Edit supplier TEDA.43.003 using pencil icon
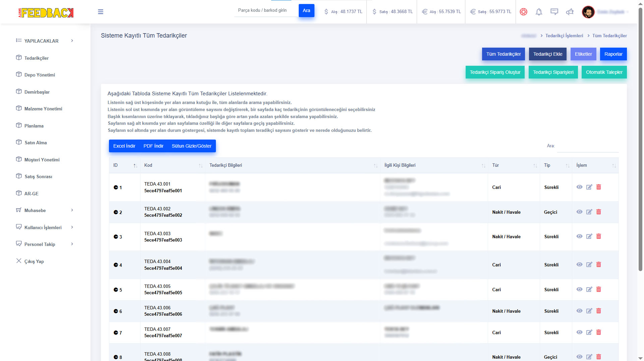The image size is (644, 361). (589, 237)
